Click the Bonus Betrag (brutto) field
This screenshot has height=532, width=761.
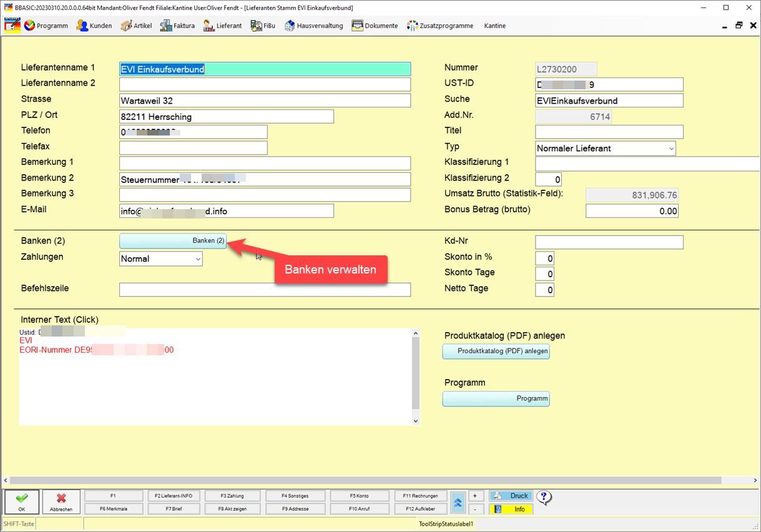point(632,211)
